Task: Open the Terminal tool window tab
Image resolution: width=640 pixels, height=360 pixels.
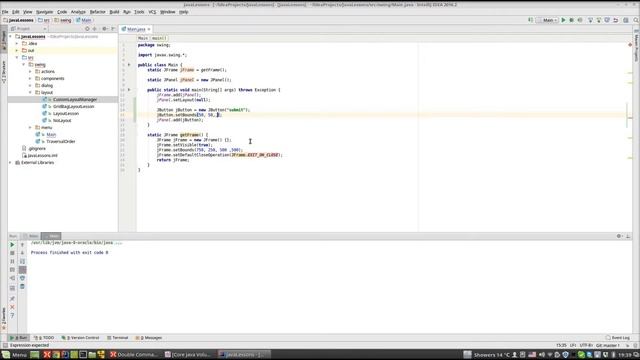Action: (x=118, y=338)
